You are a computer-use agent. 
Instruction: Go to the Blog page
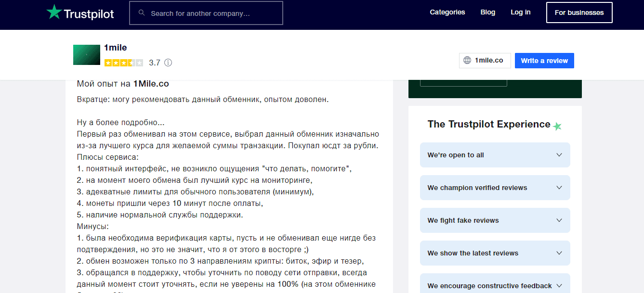(487, 13)
